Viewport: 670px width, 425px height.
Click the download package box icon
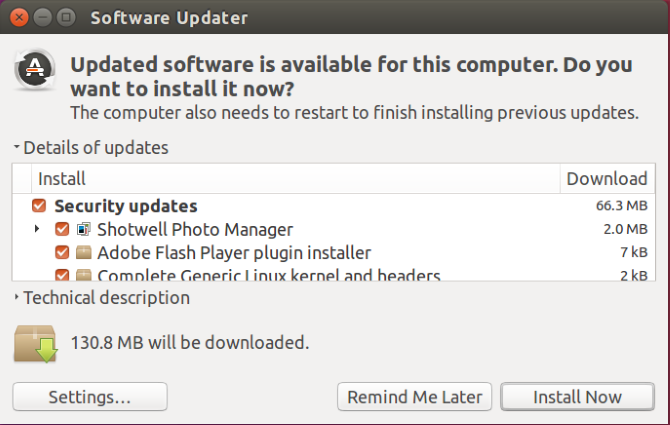tap(35, 343)
